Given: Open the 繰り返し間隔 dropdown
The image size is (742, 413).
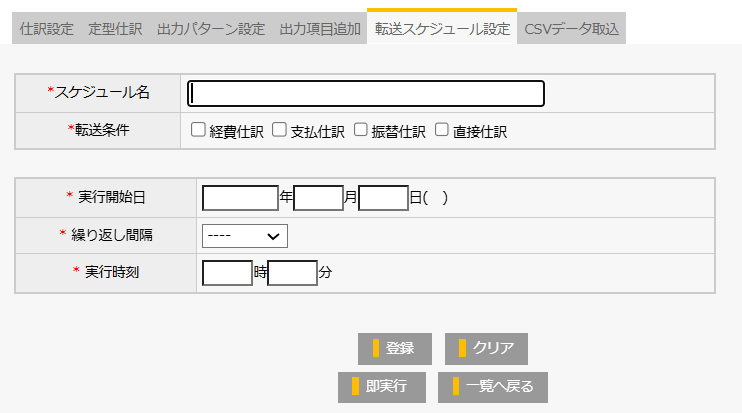Looking at the screenshot, I should coord(244,235).
